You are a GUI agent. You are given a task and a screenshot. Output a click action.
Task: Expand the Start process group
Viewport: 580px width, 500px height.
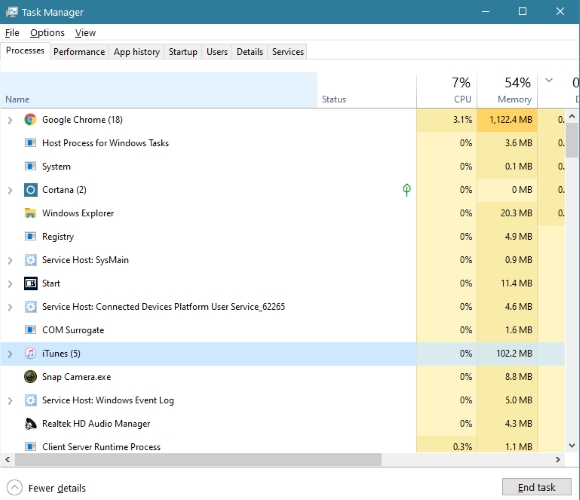pos(10,284)
